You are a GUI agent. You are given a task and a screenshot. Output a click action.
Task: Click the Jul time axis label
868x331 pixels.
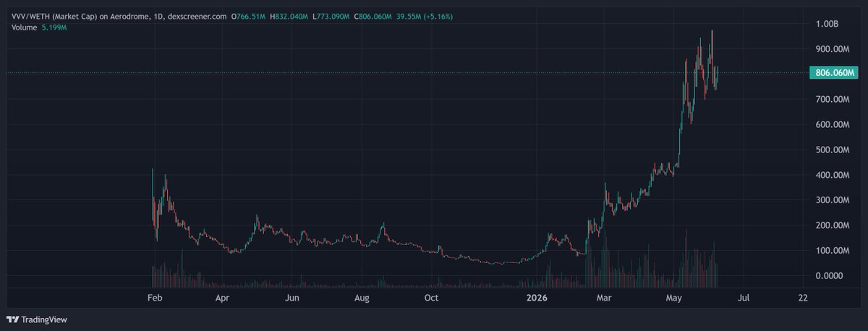(744, 298)
